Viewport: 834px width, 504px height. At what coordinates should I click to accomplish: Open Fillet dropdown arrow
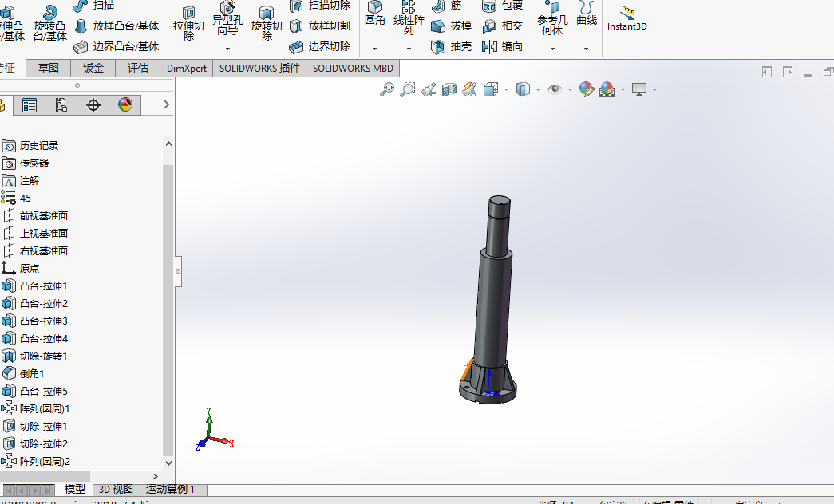(375, 49)
